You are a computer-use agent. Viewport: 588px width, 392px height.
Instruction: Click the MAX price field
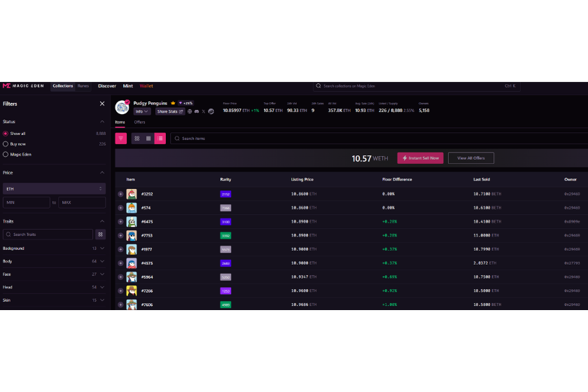click(x=82, y=202)
